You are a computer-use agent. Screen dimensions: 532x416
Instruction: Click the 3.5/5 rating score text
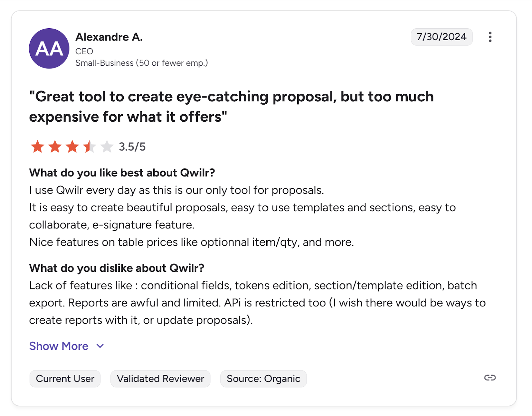(x=132, y=147)
